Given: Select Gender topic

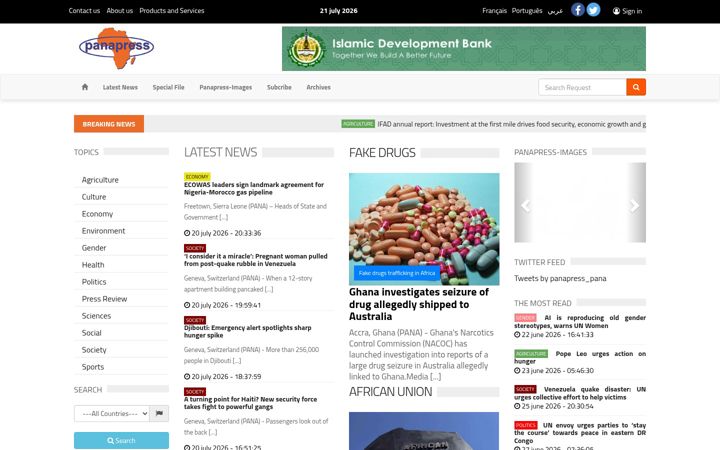Looking at the screenshot, I should [x=94, y=248].
